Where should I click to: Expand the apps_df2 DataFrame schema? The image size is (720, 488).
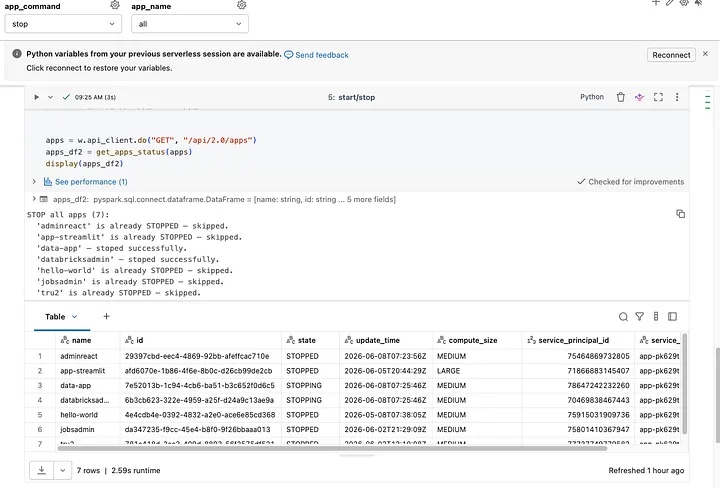click(x=34, y=199)
